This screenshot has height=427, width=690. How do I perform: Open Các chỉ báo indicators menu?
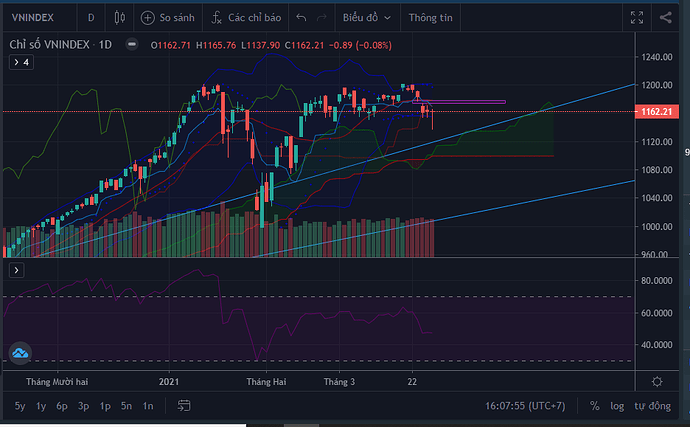pyautogui.click(x=246, y=18)
